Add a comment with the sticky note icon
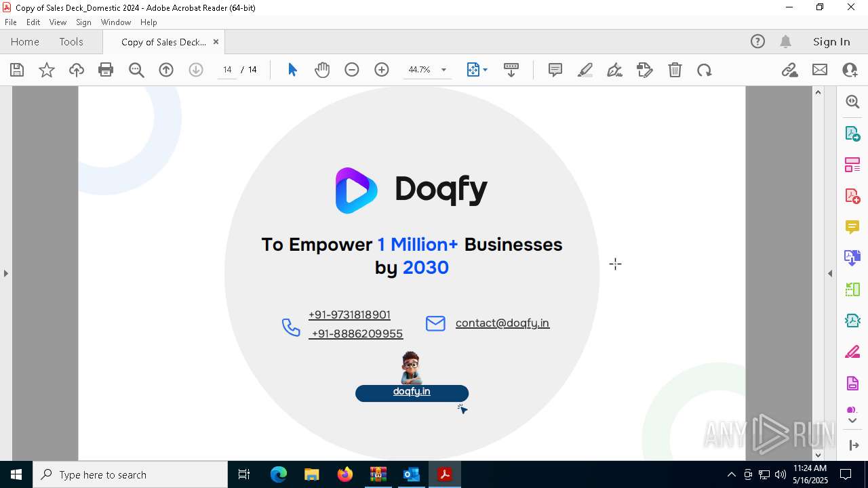868x488 pixels. click(x=555, y=70)
